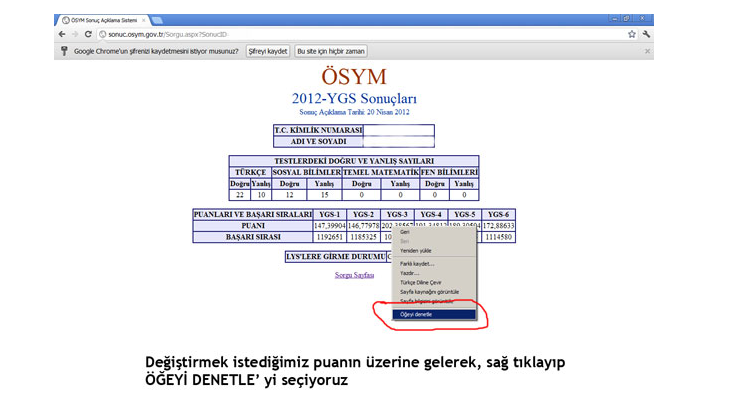737x401 pixels.
Task: Click the YGS-6 score 172,88633
Action: [498, 226]
